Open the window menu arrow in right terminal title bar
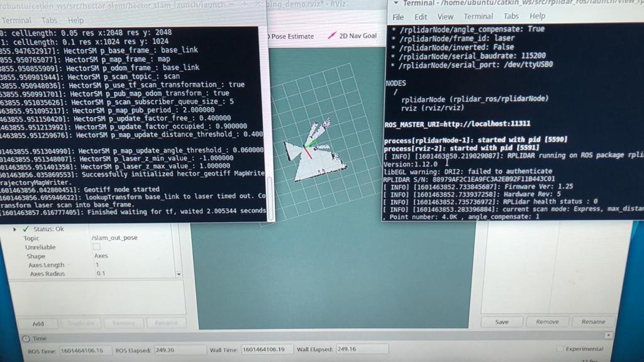This screenshot has height=362, width=644. pyautogui.click(x=396, y=3)
